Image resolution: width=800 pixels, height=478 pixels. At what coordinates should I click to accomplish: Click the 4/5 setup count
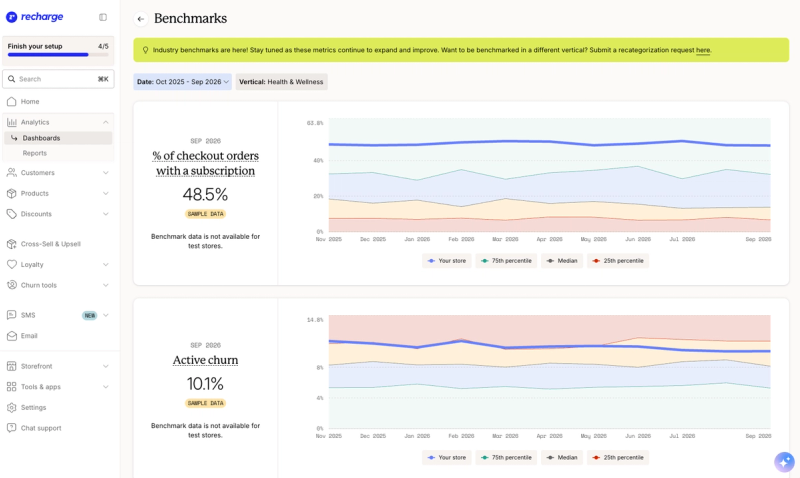[103, 46]
